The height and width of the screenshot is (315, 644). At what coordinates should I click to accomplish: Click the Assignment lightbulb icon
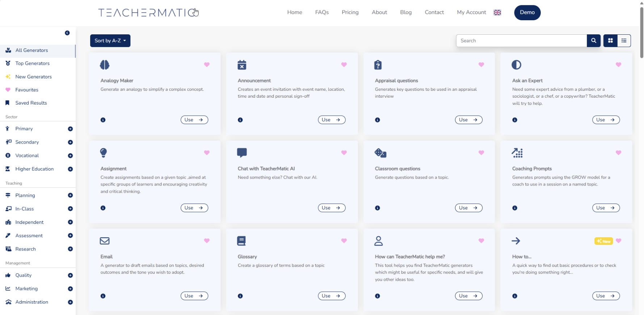click(x=104, y=153)
